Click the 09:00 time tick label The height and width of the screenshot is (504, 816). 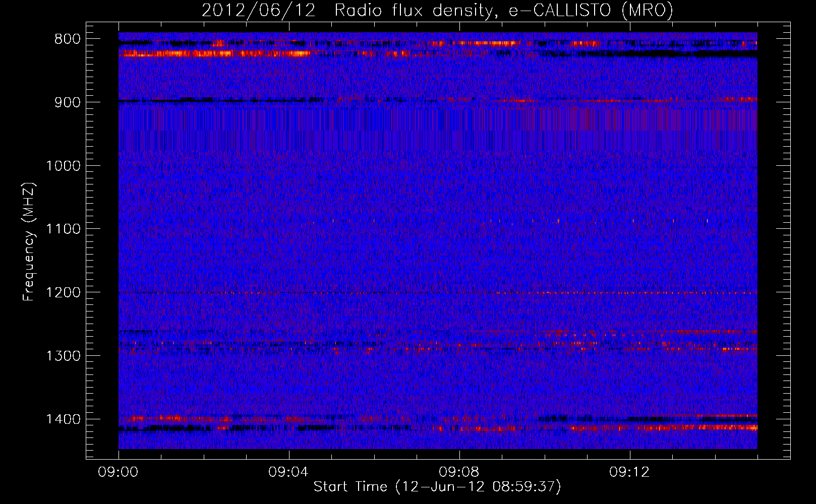[x=118, y=472]
